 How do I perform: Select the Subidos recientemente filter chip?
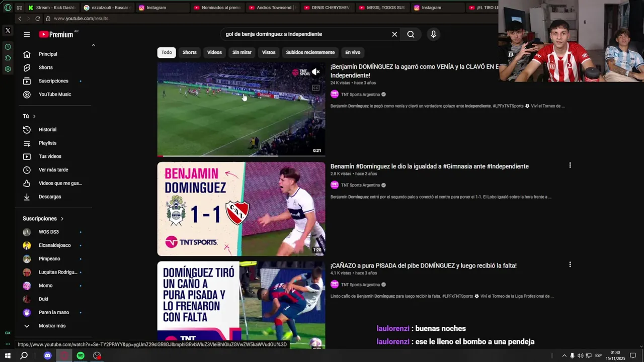(x=310, y=52)
